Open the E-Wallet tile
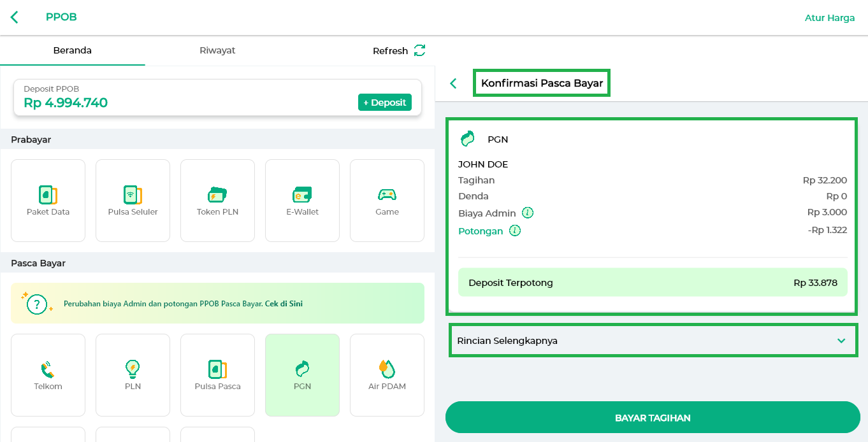 coord(302,201)
